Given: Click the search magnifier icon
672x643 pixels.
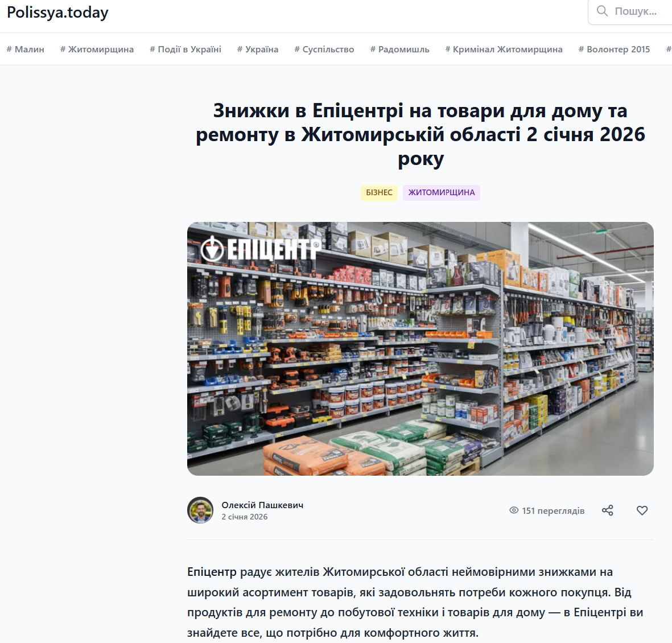Looking at the screenshot, I should click(x=602, y=11).
